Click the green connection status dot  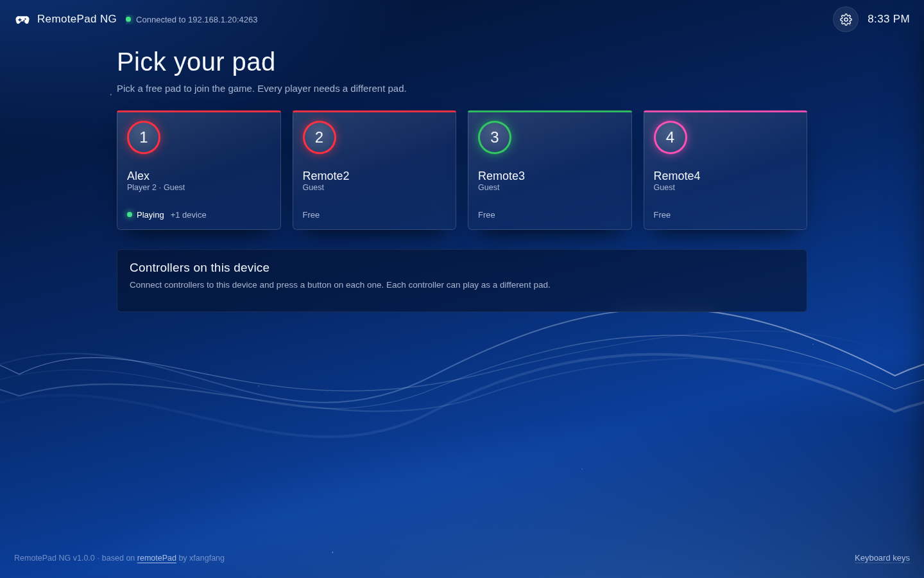tap(128, 19)
